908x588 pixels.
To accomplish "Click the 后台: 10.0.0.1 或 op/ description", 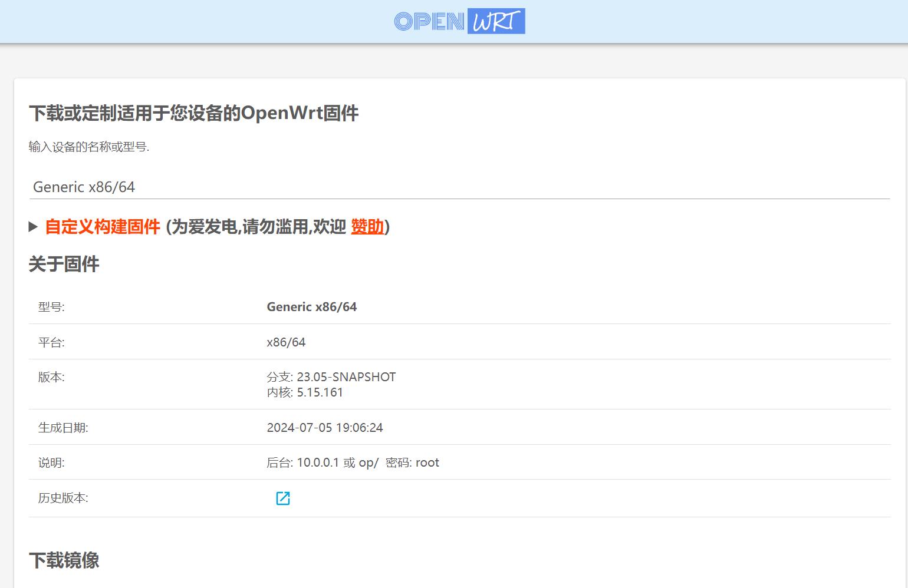I will [x=353, y=463].
